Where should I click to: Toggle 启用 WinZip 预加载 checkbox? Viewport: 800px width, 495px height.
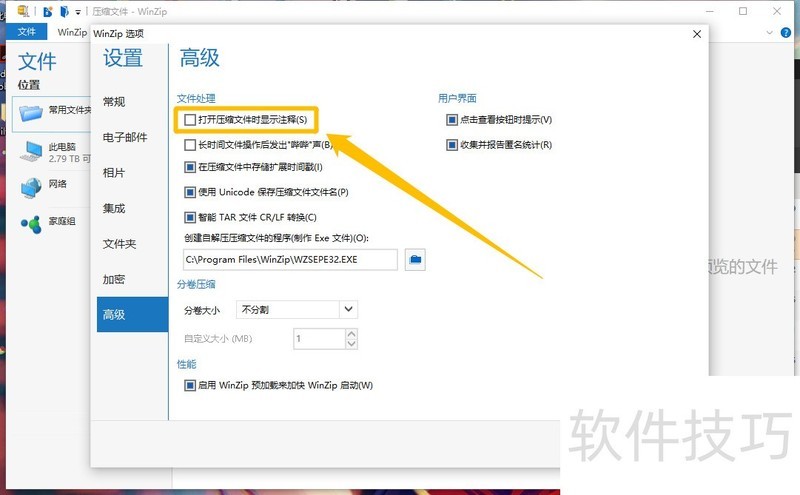[190, 385]
